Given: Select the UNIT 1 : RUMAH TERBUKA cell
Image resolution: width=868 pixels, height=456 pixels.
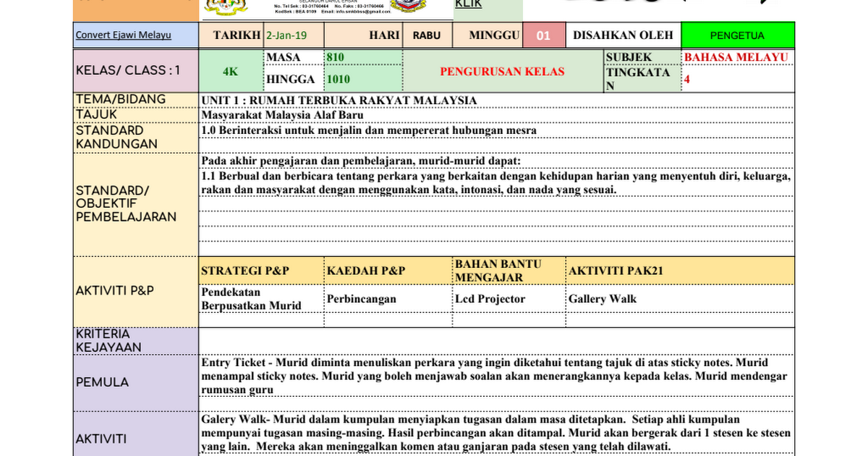Looking at the screenshot, I should click(x=497, y=100).
